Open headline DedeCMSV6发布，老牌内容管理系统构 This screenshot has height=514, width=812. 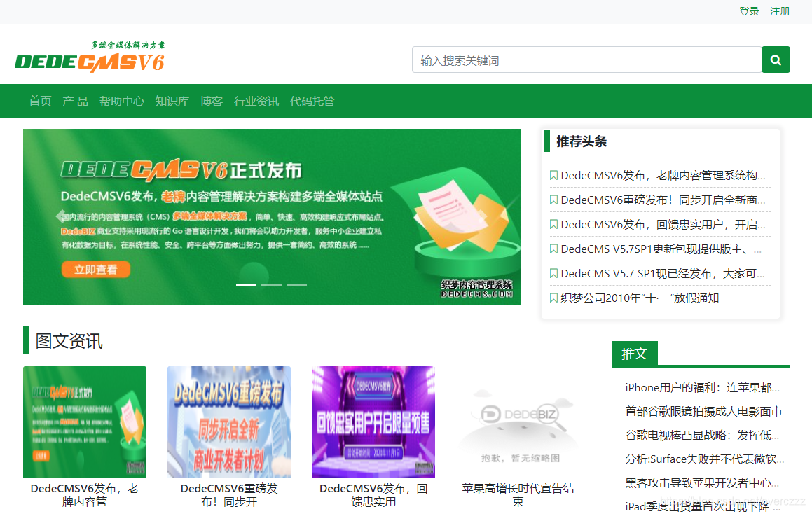663,176
